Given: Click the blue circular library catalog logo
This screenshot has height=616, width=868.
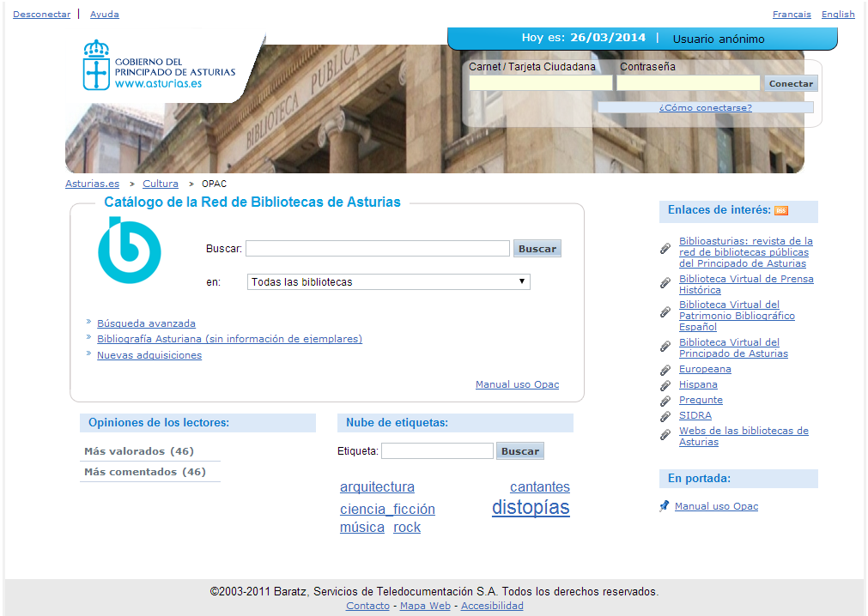Looking at the screenshot, I should pyautogui.click(x=129, y=251).
